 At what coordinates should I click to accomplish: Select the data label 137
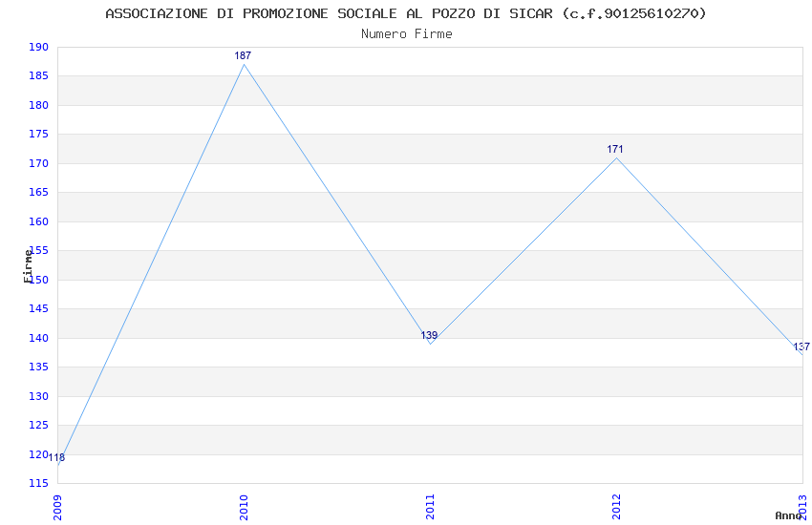(801, 346)
